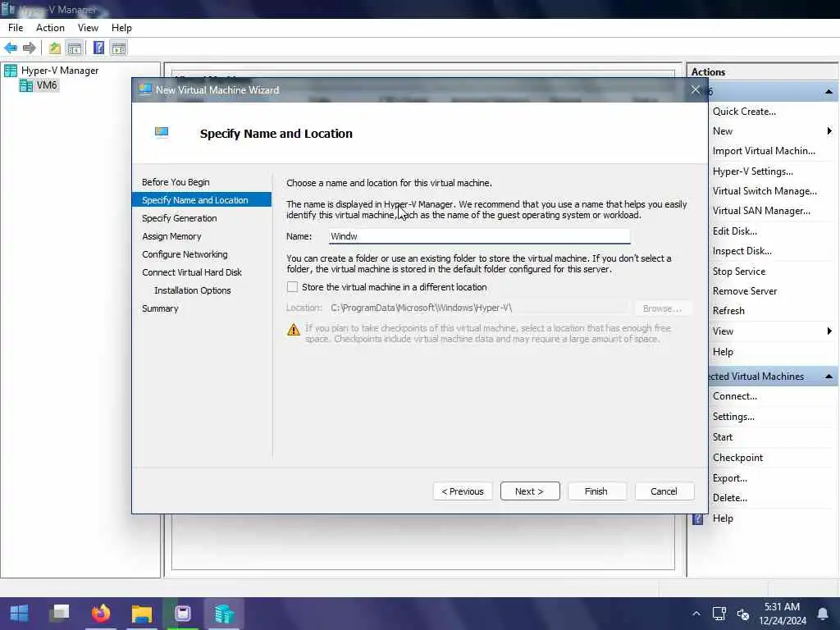Cancel the New Virtual Machine Wizard
Screen dimensions: 840x630
point(664,491)
